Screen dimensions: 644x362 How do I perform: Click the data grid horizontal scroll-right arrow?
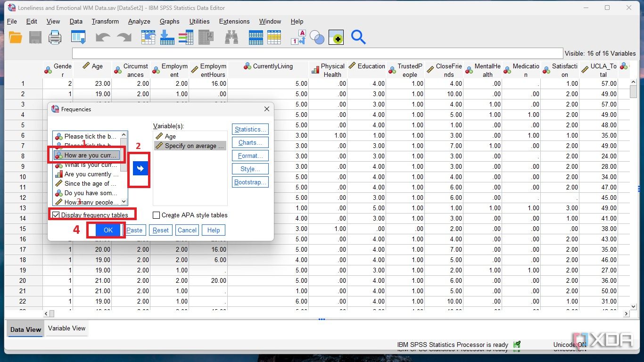coord(627,313)
